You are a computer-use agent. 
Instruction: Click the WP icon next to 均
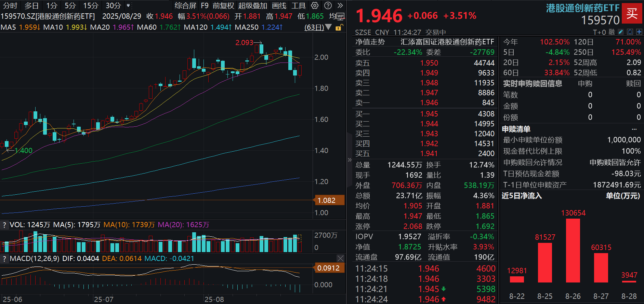pos(340,16)
